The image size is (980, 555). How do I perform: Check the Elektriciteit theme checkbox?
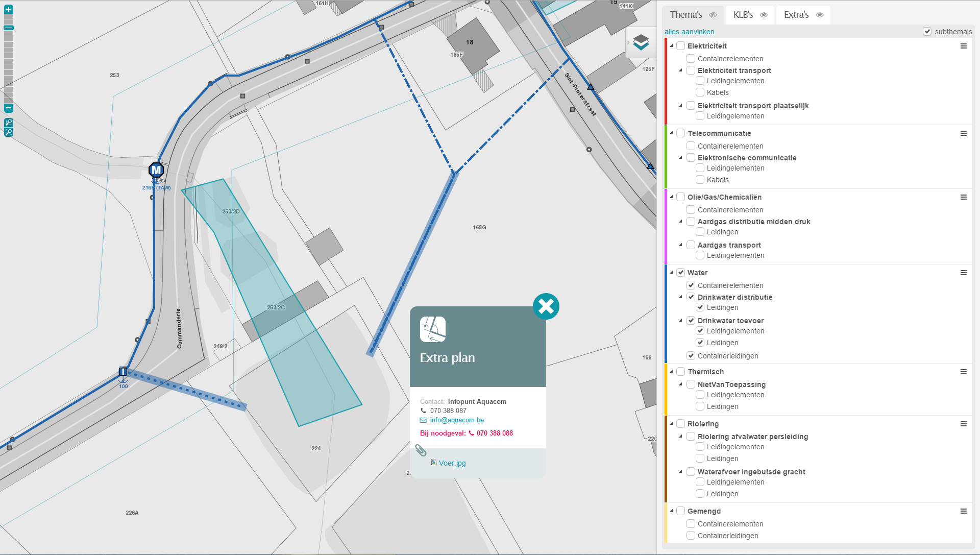(x=680, y=46)
